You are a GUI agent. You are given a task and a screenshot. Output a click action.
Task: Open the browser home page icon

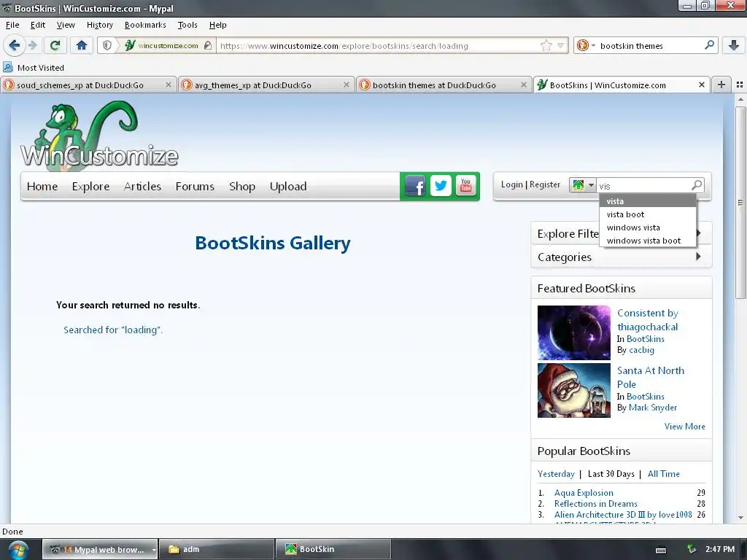coord(82,46)
